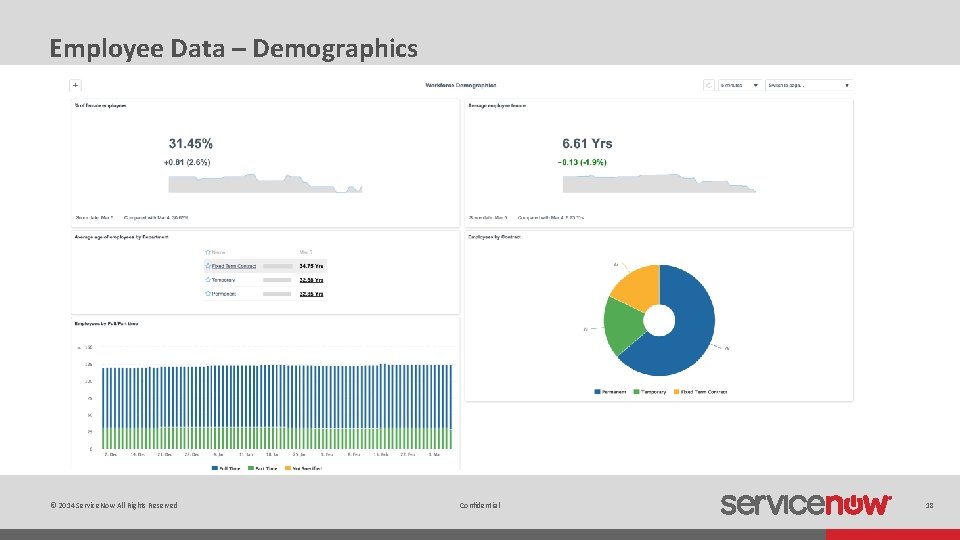Image resolution: width=960 pixels, height=540 pixels.
Task: Open the Fixed Term Contract link
Action: click(234, 266)
